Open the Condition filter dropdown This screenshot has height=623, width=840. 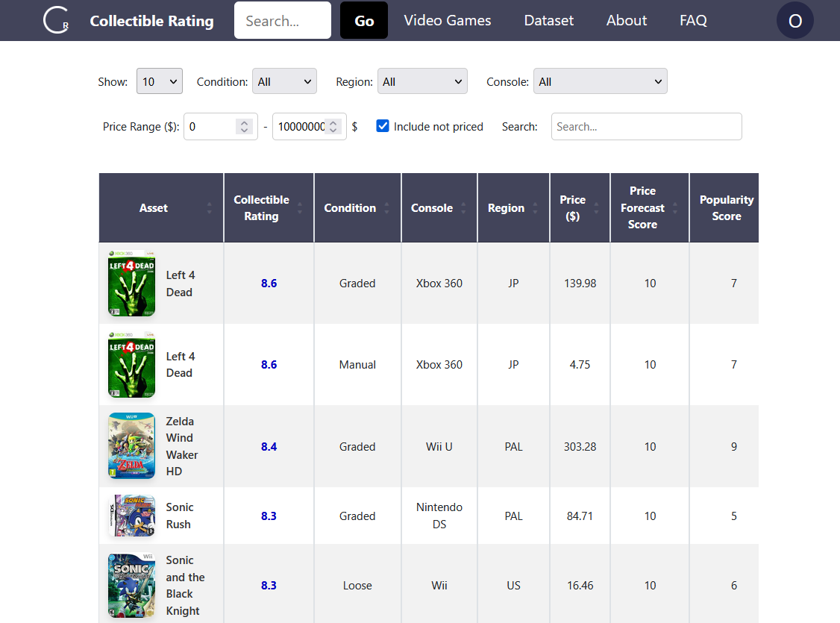284,81
